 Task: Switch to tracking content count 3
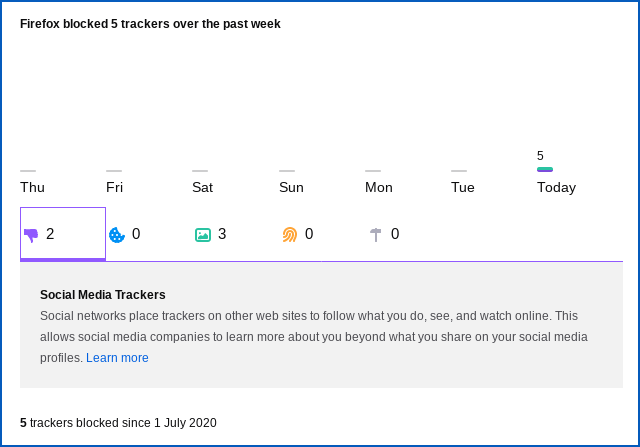pos(222,234)
